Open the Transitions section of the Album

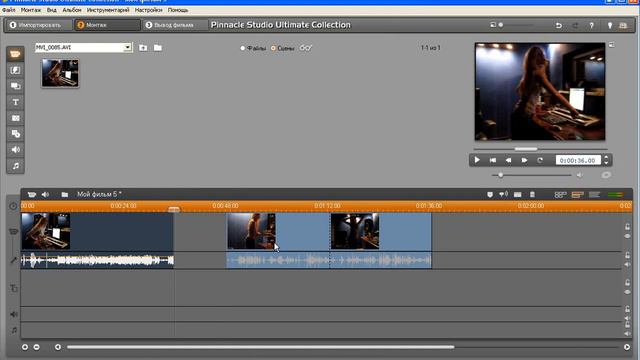tap(15, 70)
